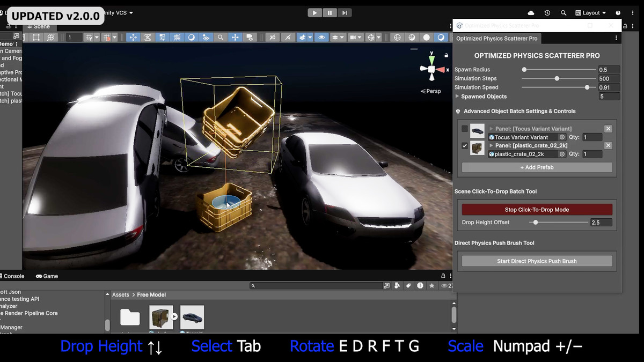Click the Assets breadcrumb link
The image size is (644, 362).
tap(120, 294)
